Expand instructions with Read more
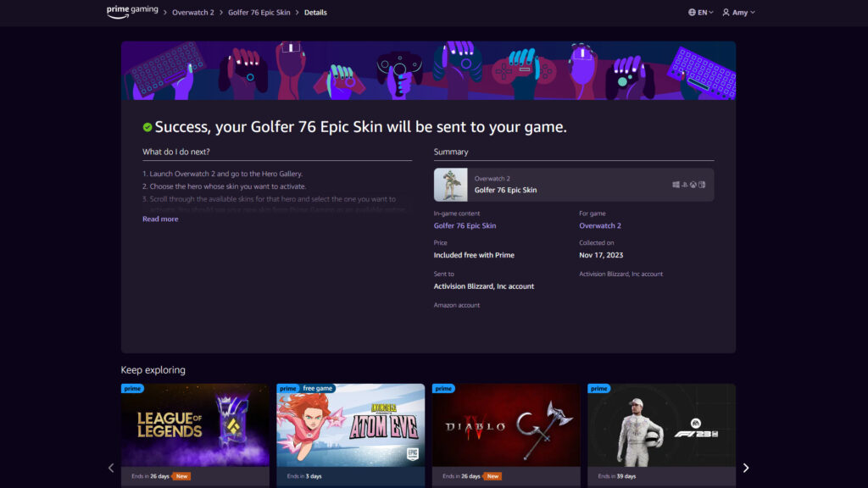Image resolution: width=868 pixels, height=488 pixels. 160,219
